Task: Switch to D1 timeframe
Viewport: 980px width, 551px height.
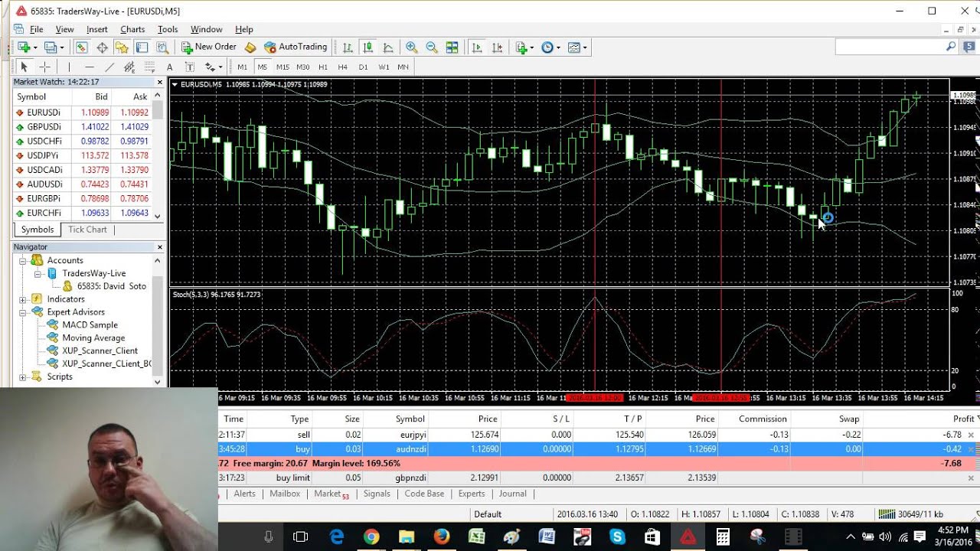Action: pos(363,67)
